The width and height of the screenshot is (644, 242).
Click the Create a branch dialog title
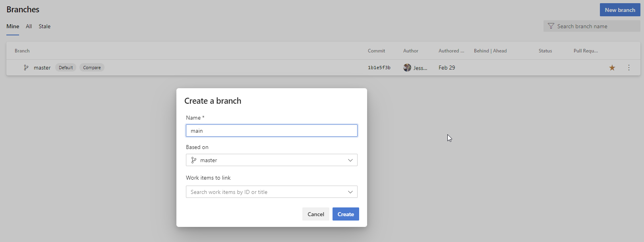[213, 101]
